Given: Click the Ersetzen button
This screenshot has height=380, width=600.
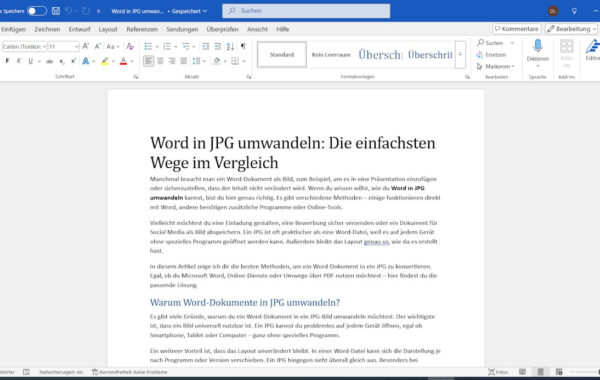Looking at the screenshot, I should tap(491, 55).
